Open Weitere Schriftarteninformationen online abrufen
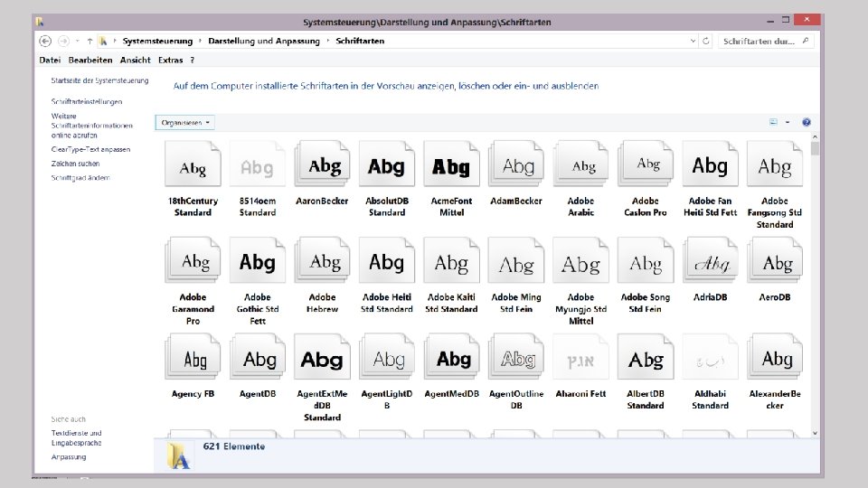The image size is (868, 488). [x=92, y=126]
